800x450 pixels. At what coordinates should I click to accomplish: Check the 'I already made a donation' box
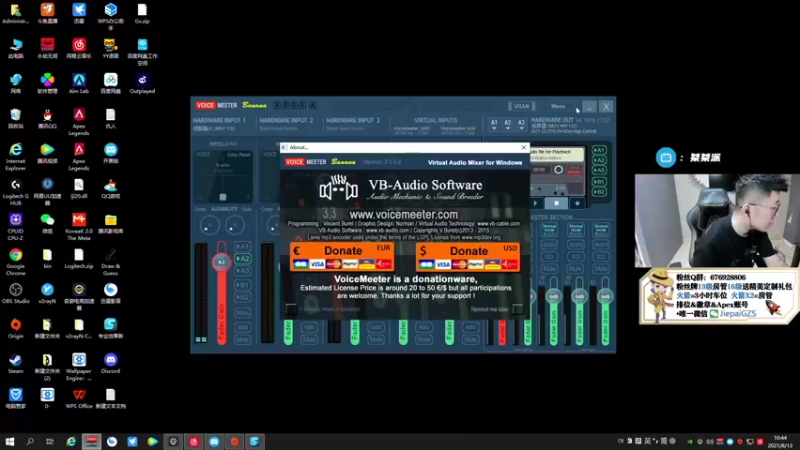pyautogui.click(x=291, y=308)
